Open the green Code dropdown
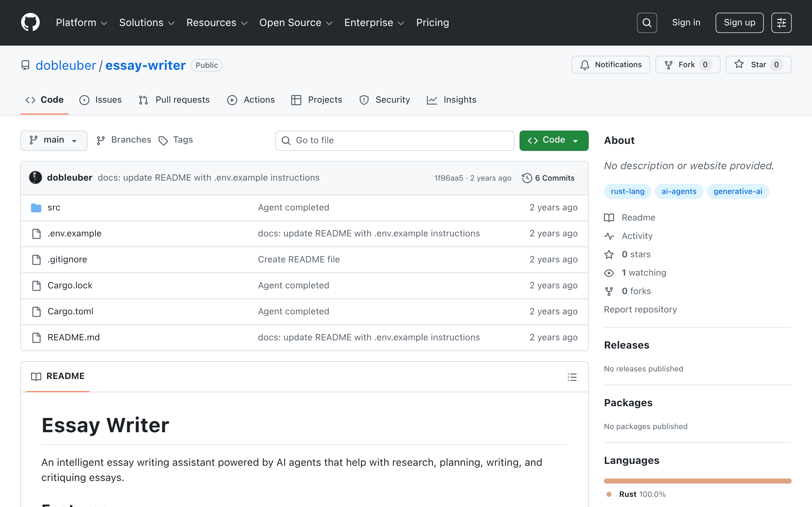The image size is (812, 507). (x=553, y=140)
